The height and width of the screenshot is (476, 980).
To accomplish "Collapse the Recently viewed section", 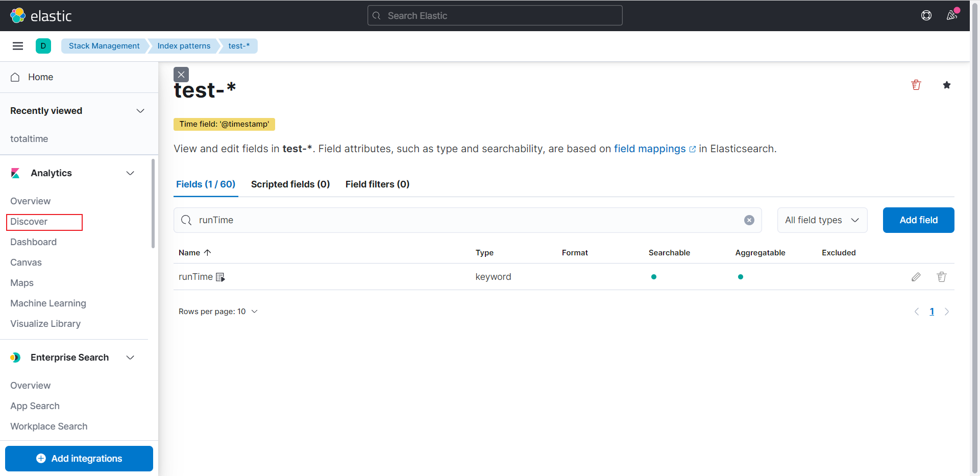I will click(140, 111).
